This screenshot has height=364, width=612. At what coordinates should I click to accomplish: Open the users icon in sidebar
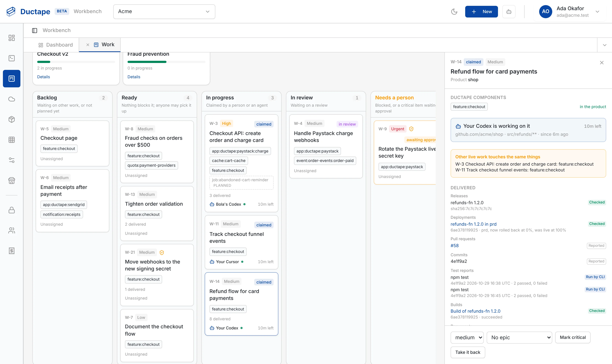point(11,231)
